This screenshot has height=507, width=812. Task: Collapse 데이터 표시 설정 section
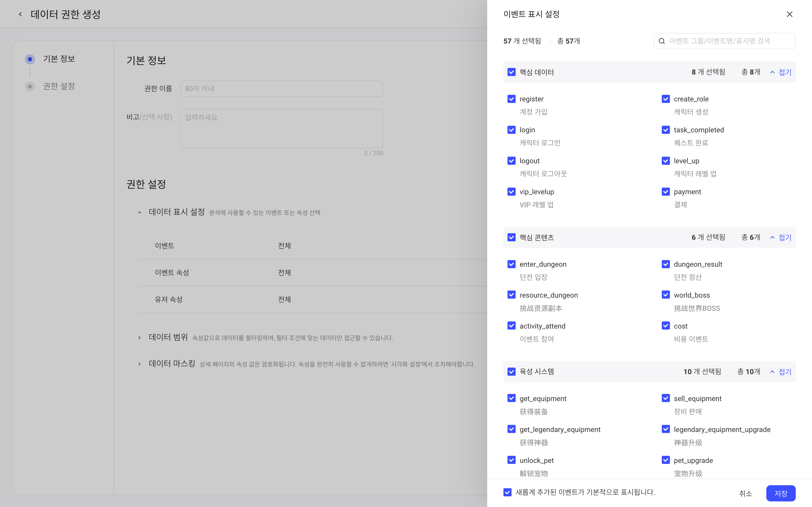(x=140, y=212)
